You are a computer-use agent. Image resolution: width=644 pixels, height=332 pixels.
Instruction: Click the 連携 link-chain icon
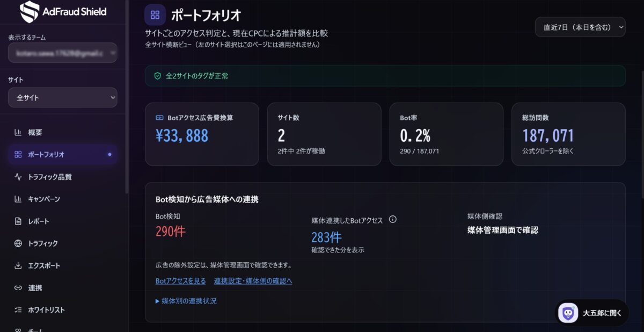click(x=18, y=288)
